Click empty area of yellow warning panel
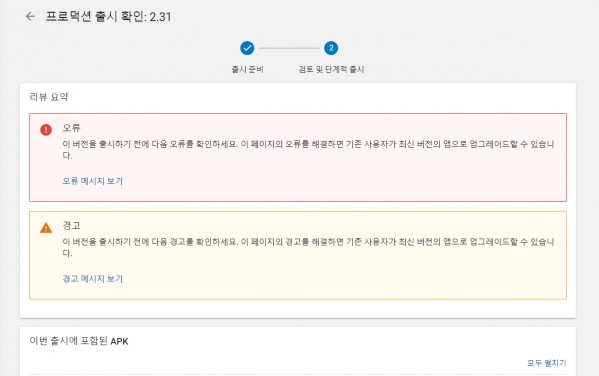599x376 pixels. tap(344, 281)
